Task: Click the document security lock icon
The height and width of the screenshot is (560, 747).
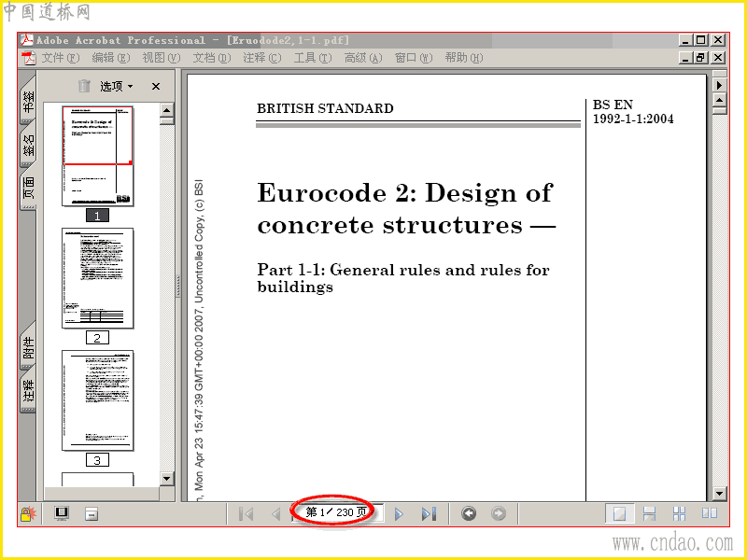Action: (28, 514)
